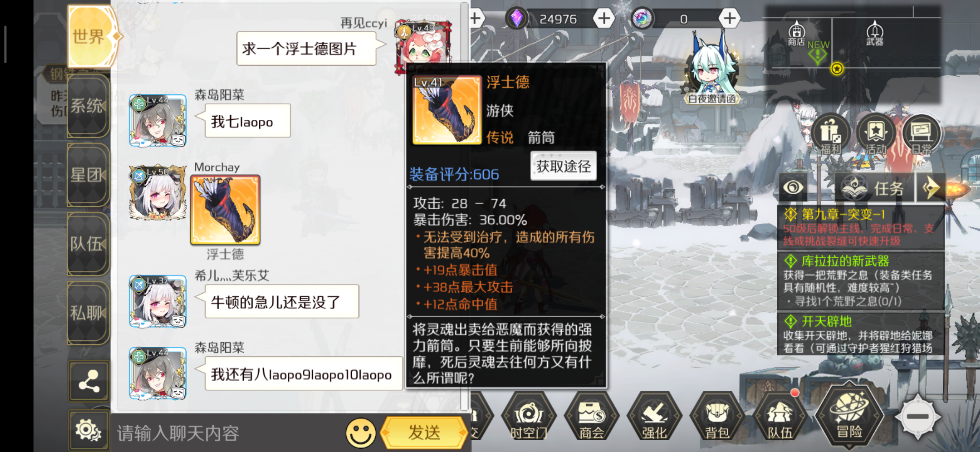Toggle the eye visibility button

[793, 187]
